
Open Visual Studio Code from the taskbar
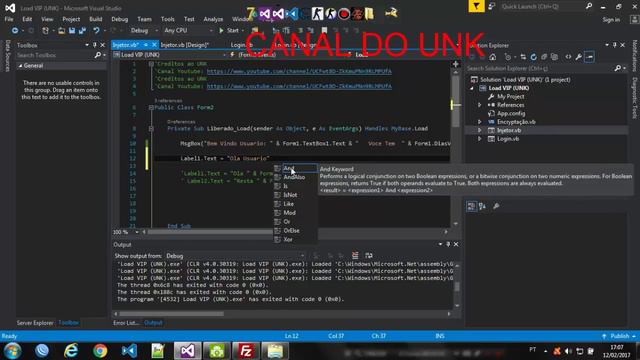point(129,351)
